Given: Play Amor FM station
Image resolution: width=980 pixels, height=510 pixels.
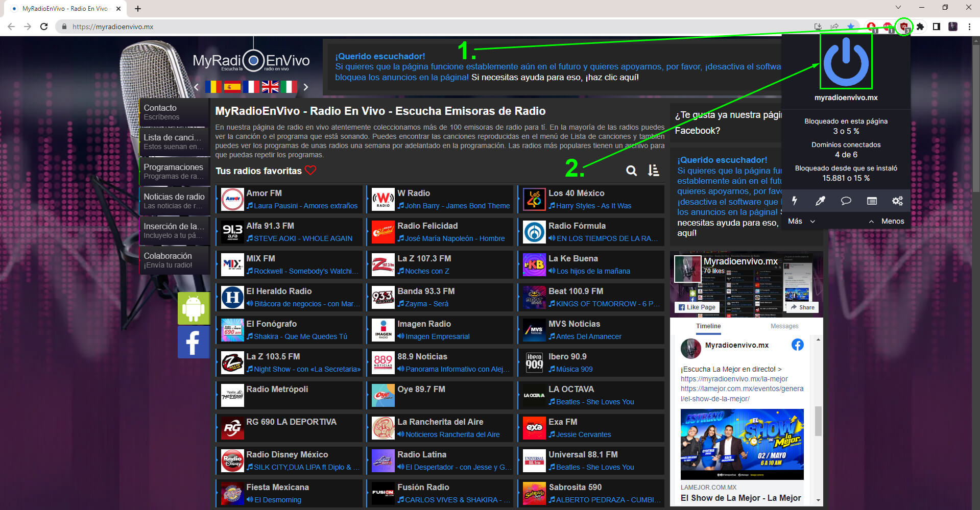Looking at the screenshot, I should click(289, 199).
